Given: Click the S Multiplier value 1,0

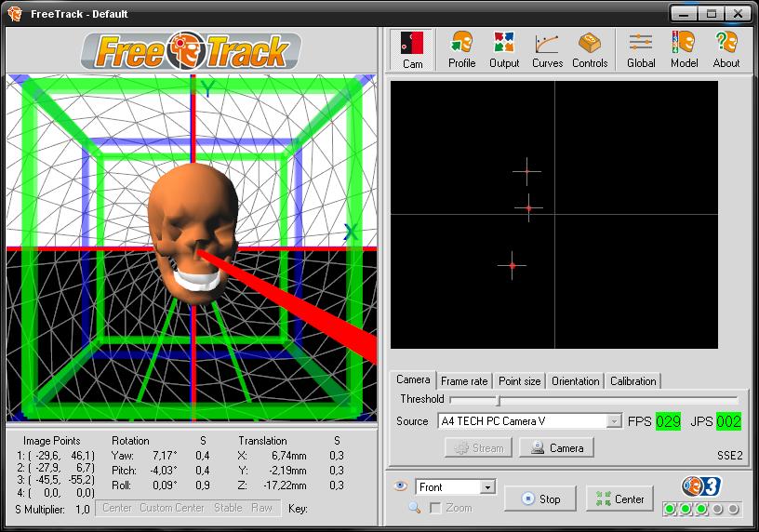Looking at the screenshot, I should click(82, 510).
